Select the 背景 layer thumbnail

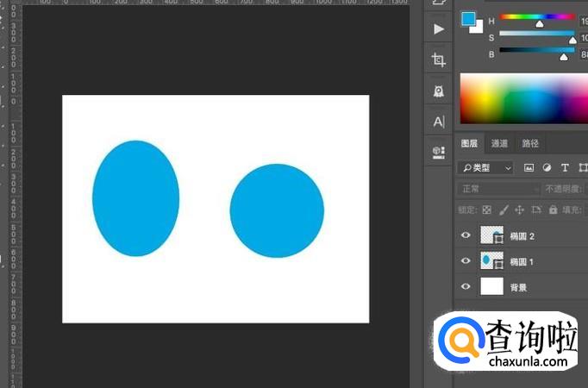coord(492,286)
